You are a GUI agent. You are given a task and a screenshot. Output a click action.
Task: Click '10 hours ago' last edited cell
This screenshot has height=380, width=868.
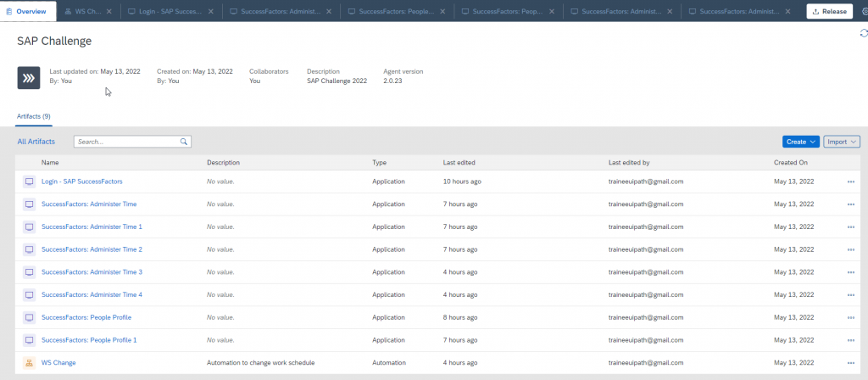click(462, 182)
